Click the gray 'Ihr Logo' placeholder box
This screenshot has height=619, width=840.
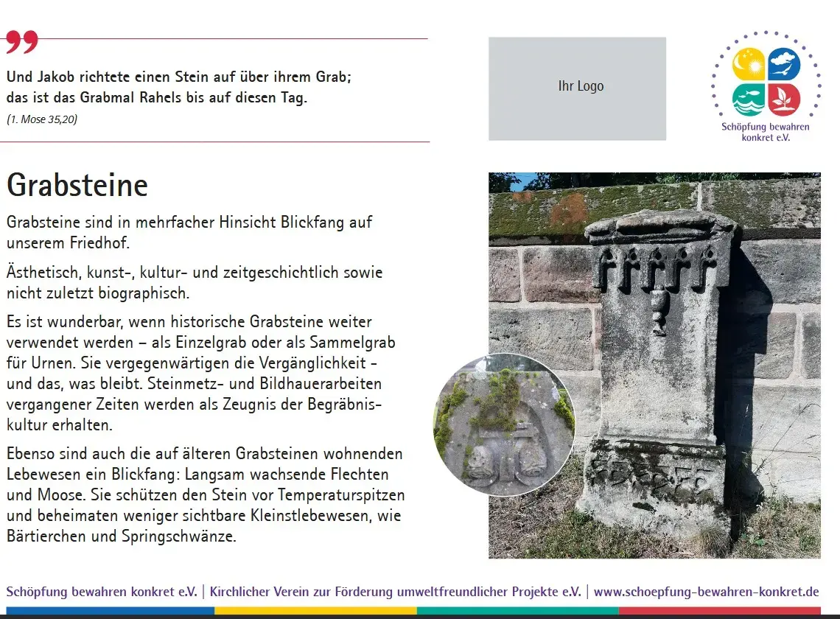pos(577,88)
